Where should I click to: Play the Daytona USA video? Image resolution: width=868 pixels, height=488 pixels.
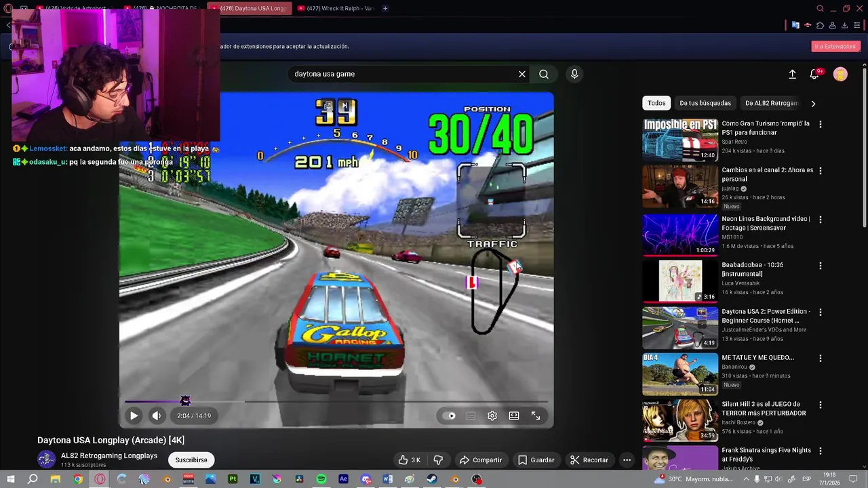134,415
